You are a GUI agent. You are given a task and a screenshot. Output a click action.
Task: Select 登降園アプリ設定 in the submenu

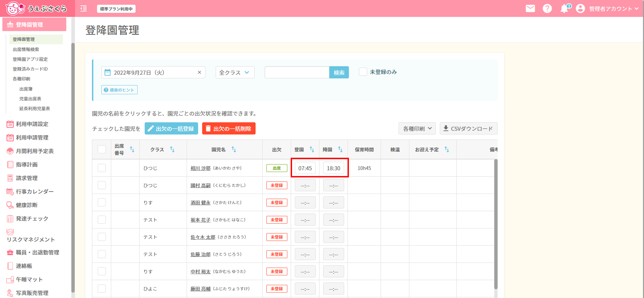[x=30, y=59]
